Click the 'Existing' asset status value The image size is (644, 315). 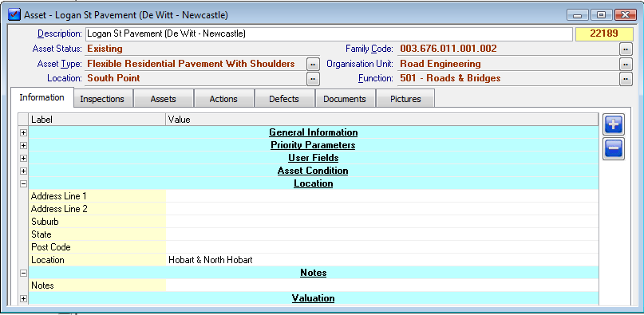(x=105, y=49)
